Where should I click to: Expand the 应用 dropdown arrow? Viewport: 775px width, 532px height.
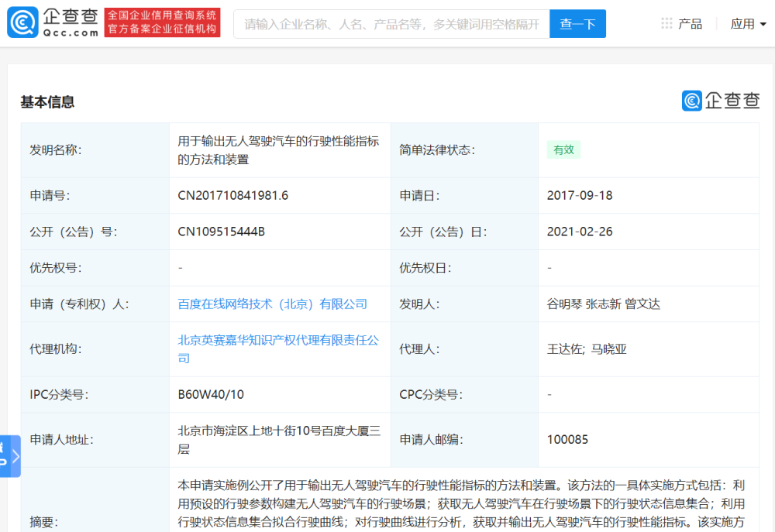click(763, 24)
